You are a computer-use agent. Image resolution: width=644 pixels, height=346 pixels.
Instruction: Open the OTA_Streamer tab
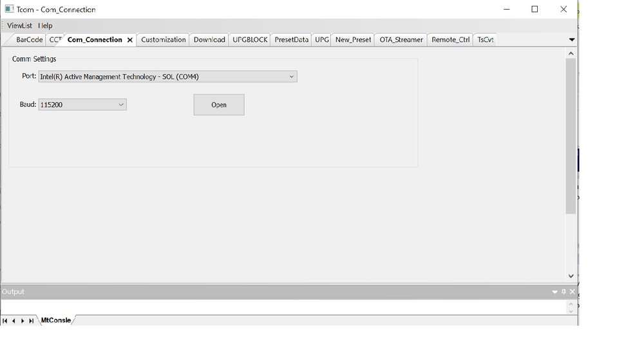(401, 40)
